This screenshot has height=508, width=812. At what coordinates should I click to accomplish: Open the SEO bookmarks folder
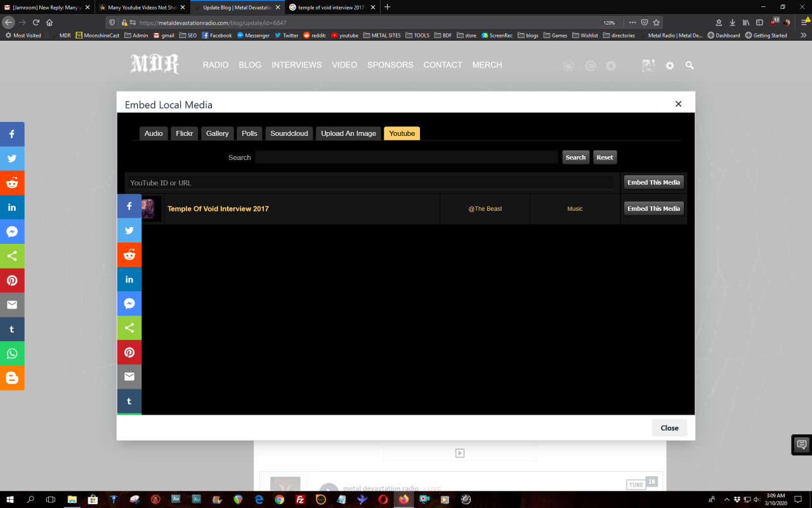pos(188,36)
